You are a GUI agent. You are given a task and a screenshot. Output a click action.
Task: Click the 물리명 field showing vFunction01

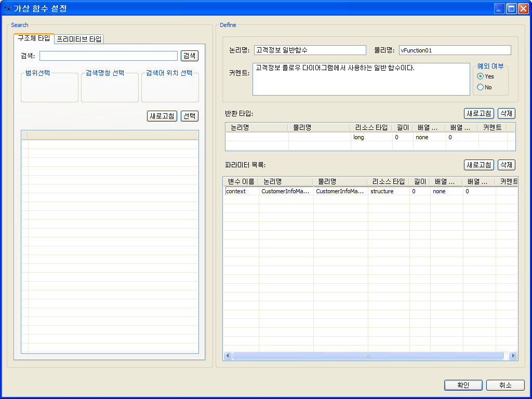coord(455,50)
